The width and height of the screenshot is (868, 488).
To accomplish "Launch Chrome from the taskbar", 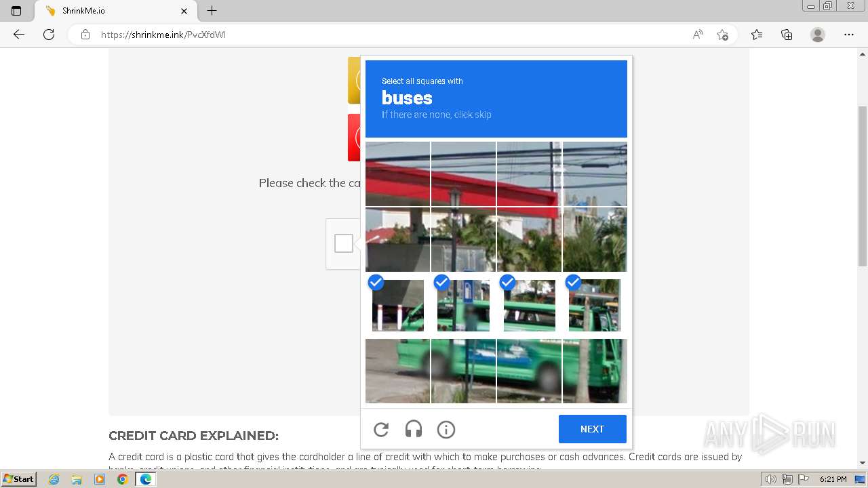I will pyautogui.click(x=122, y=479).
